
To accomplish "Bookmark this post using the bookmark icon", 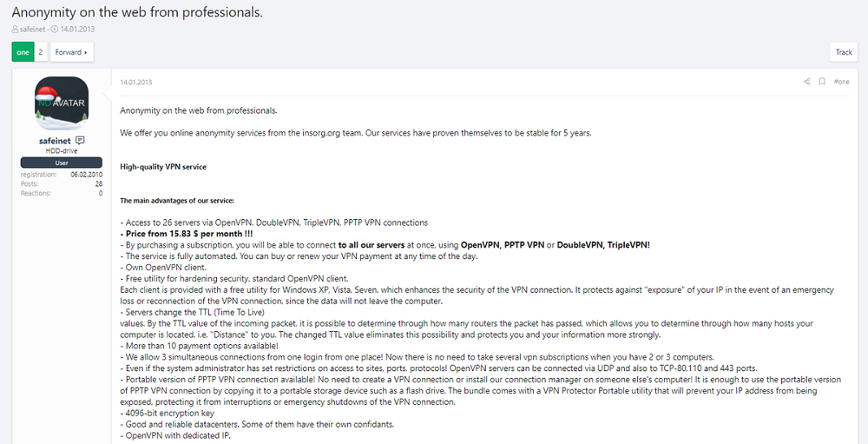I will [x=822, y=82].
